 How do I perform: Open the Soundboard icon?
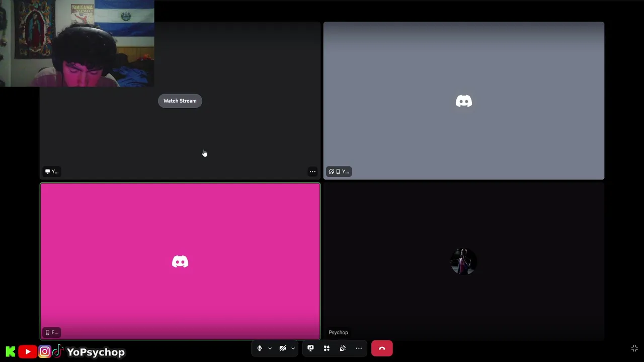[343, 348]
